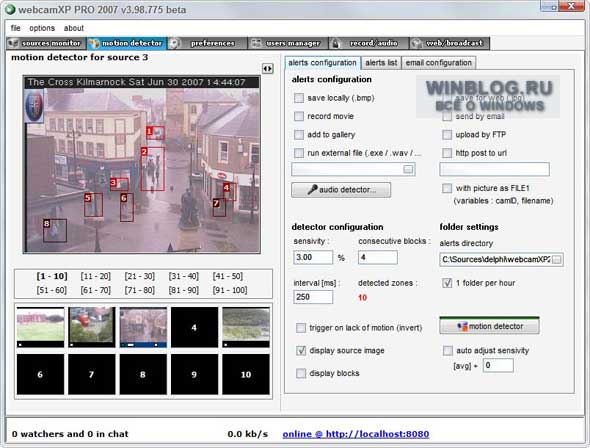Select source range [21 - 30]

(140, 276)
